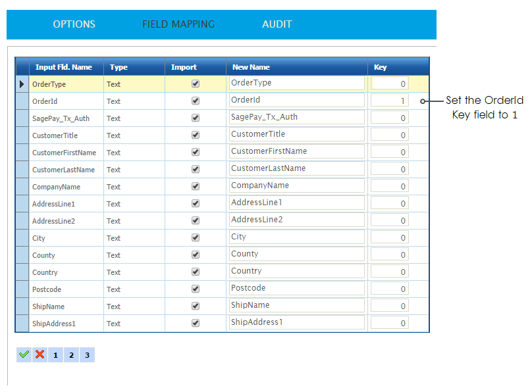Switch to the AUDIT tab
Image resolution: width=532 pixels, height=392 pixels.
tap(277, 24)
